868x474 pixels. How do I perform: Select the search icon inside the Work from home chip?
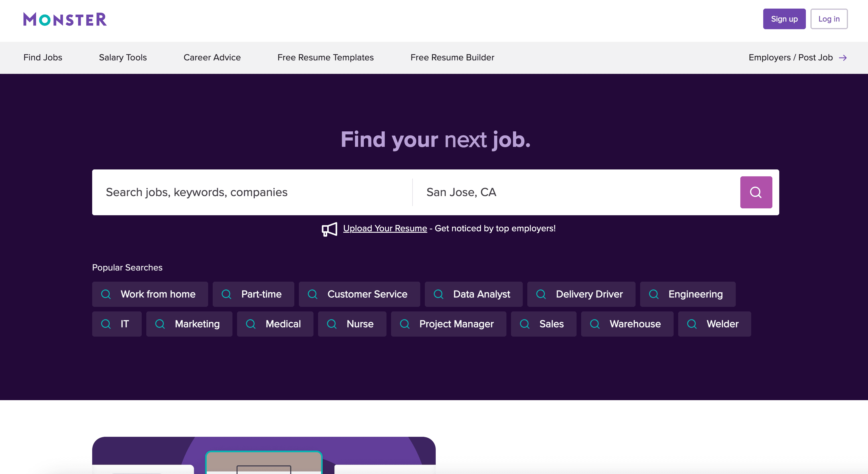point(106,294)
